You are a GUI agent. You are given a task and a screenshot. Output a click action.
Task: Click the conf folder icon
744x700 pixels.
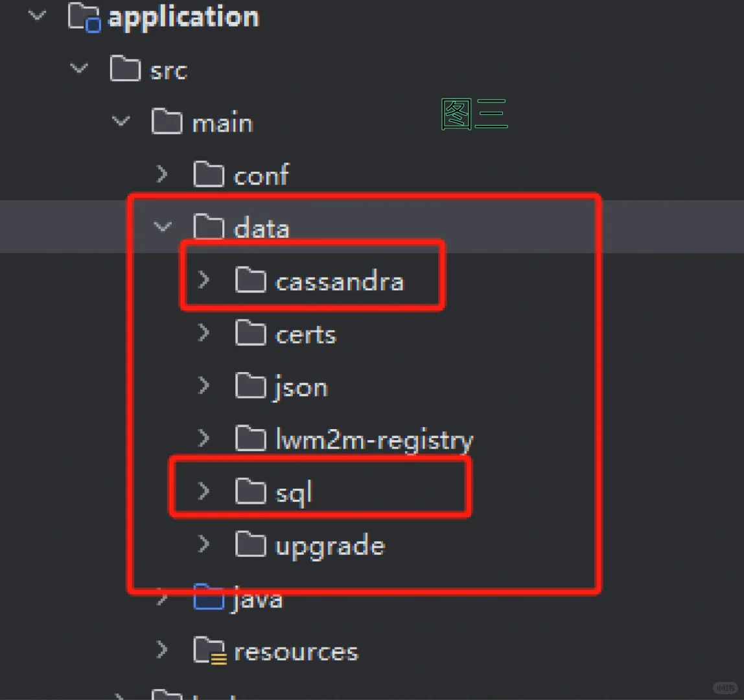pos(209,174)
